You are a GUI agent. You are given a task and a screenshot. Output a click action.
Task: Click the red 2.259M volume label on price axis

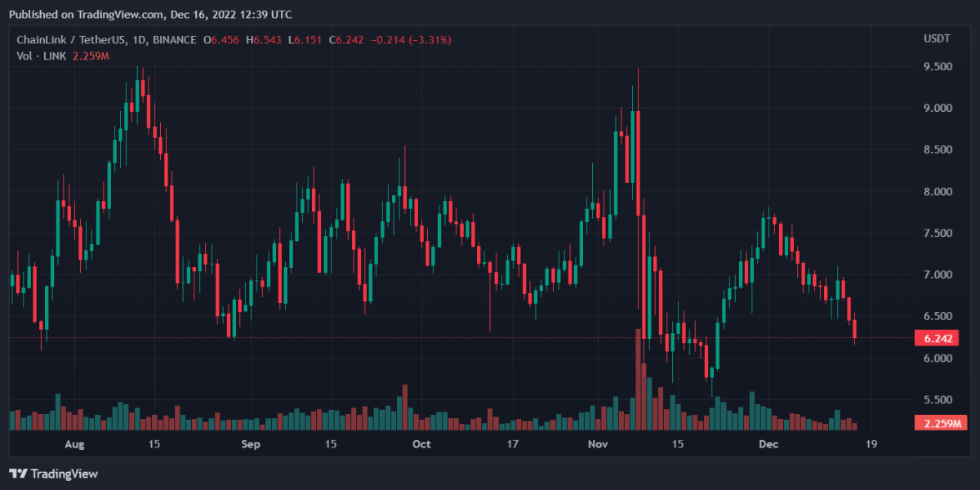(941, 424)
